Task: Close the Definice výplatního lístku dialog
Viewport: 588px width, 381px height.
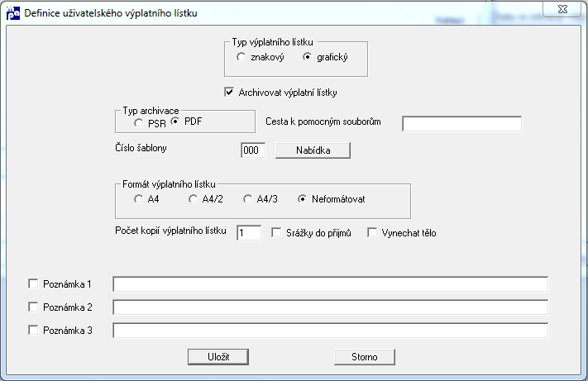Action: (562, 9)
